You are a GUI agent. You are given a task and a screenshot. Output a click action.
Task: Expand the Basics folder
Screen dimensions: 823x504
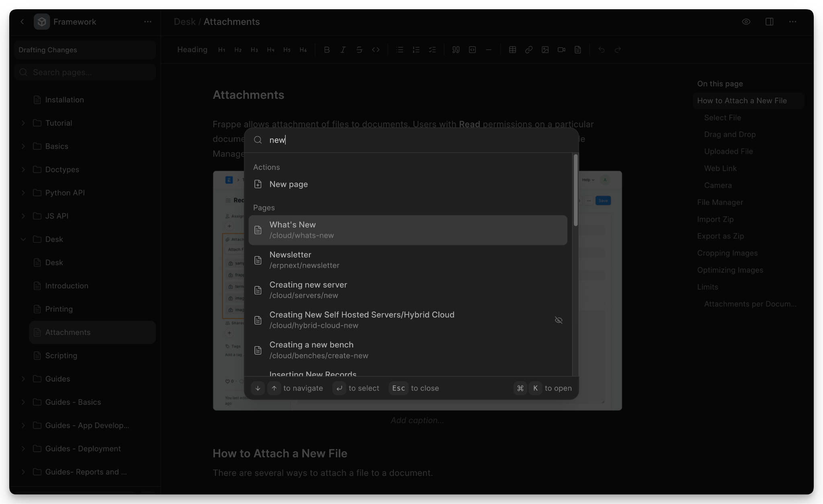click(x=23, y=146)
